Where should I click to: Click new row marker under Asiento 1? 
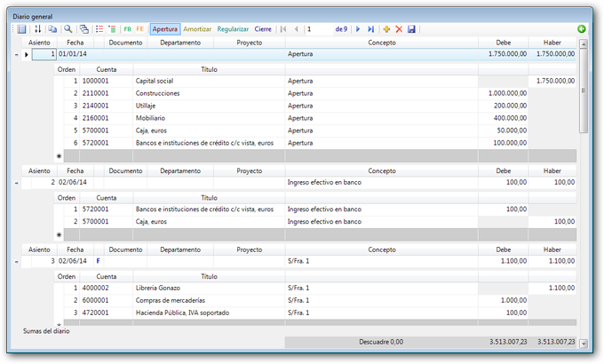59,156
